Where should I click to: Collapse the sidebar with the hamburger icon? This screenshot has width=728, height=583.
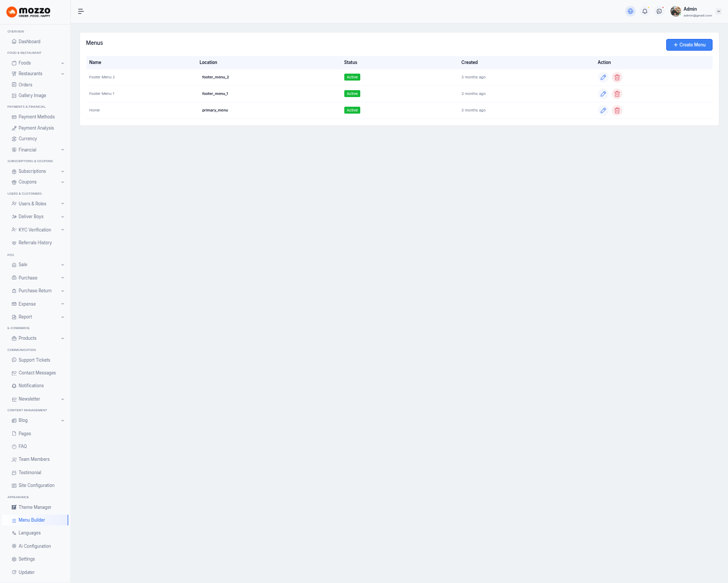click(x=81, y=11)
